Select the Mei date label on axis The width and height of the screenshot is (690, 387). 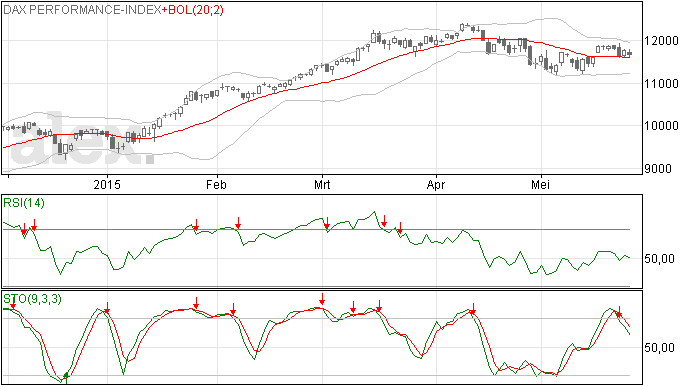coord(540,184)
